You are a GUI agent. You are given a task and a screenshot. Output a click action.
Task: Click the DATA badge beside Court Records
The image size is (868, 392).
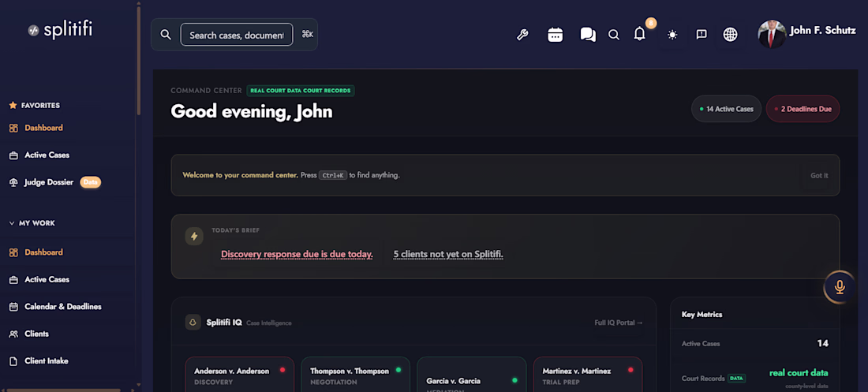pyautogui.click(x=736, y=378)
